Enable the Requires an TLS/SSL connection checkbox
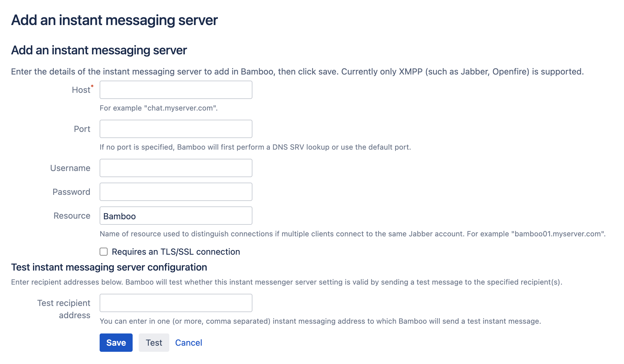This screenshot has height=364, width=624. tap(104, 252)
